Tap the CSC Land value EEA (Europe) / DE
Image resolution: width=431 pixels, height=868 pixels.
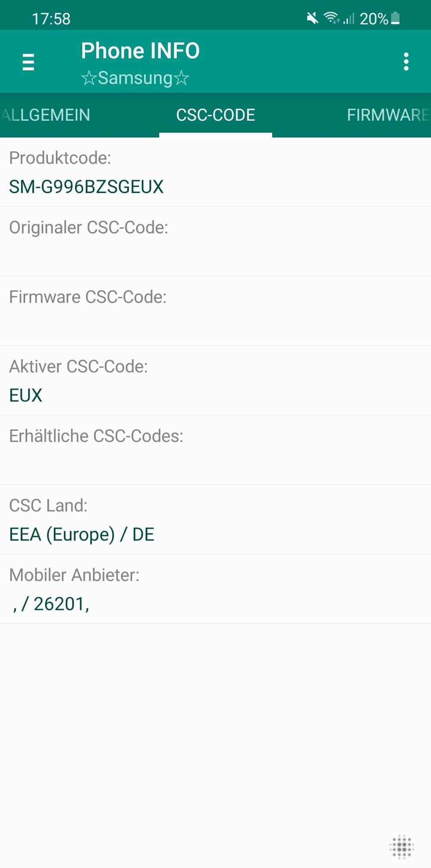pos(82,534)
